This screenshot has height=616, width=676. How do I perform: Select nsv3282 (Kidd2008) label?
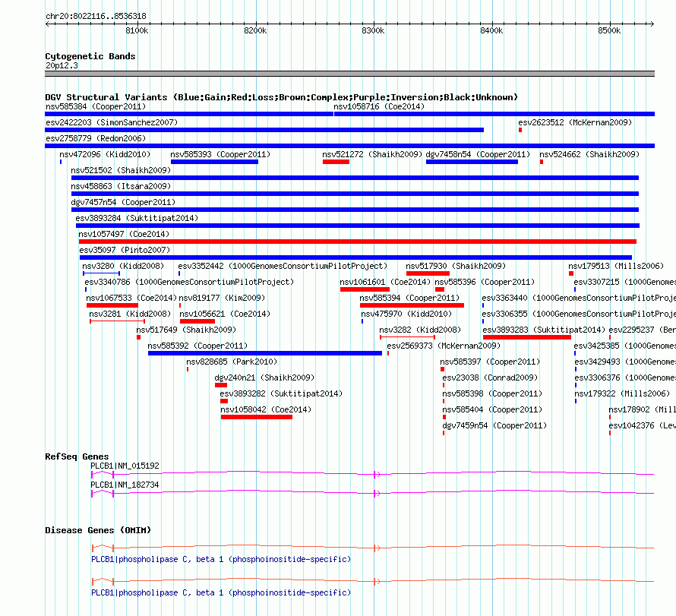coord(420,330)
